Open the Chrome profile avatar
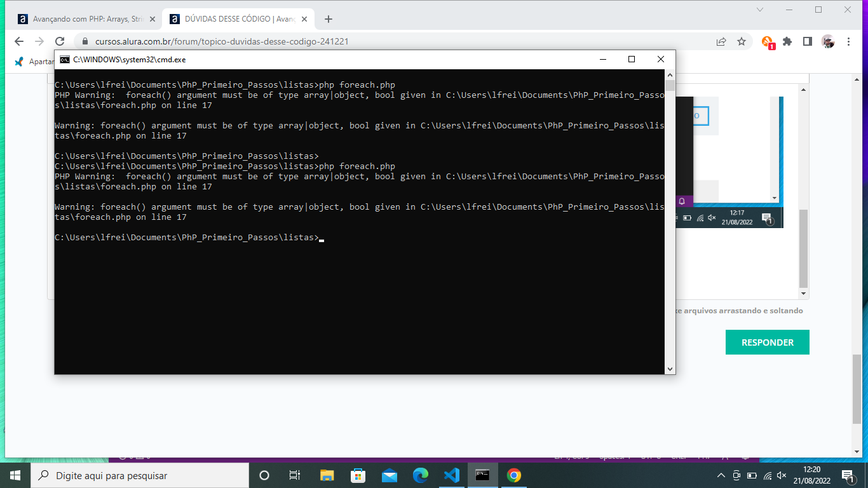Viewport: 868px width, 488px height. [x=827, y=41]
